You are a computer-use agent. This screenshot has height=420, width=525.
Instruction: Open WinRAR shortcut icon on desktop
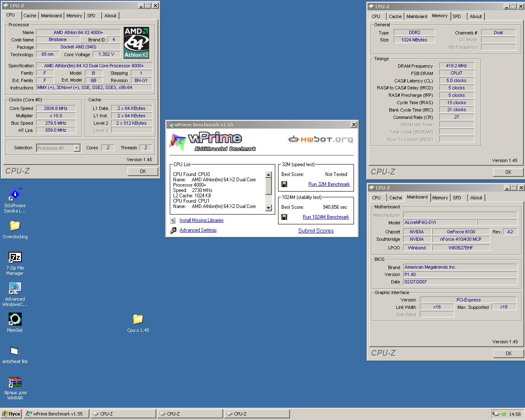[x=15, y=382]
